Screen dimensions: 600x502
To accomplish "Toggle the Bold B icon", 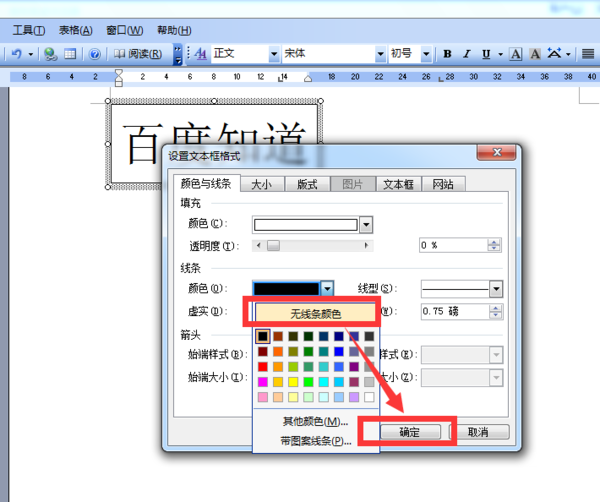I will click(x=447, y=54).
